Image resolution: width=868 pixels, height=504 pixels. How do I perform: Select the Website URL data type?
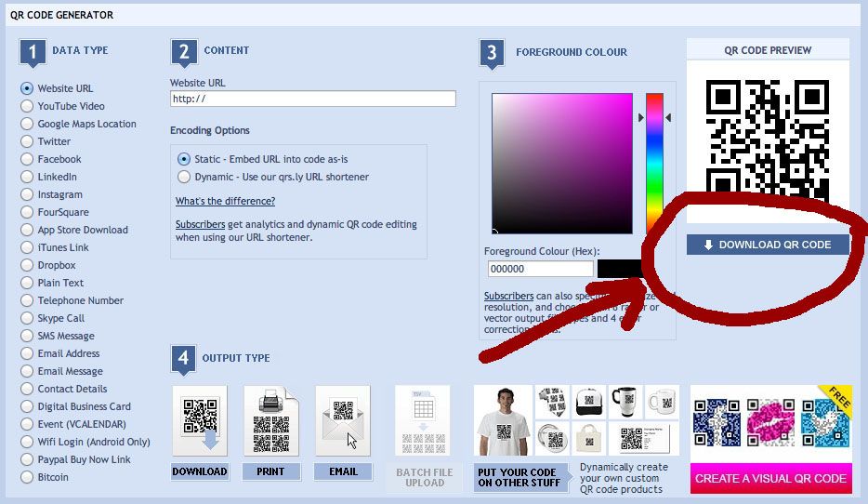27,88
